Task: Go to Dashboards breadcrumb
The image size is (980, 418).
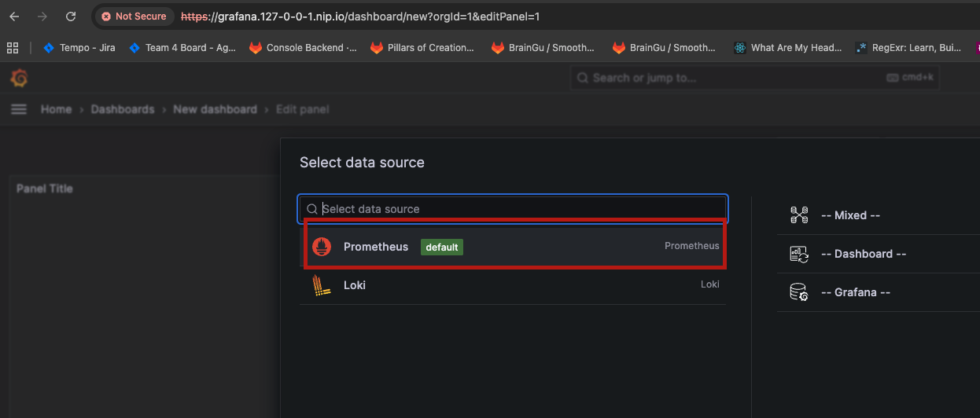Action: coord(123,109)
